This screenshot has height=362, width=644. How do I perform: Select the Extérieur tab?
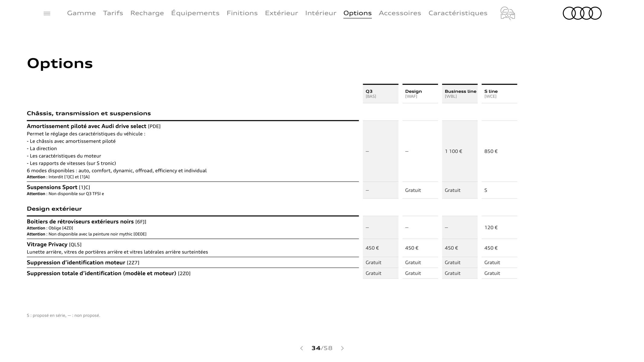click(x=281, y=13)
